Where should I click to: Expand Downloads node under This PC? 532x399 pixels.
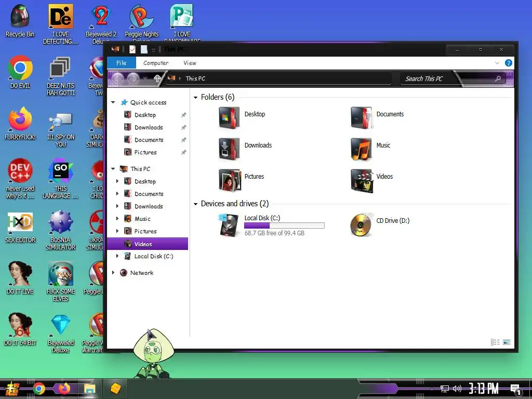[117, 206]
